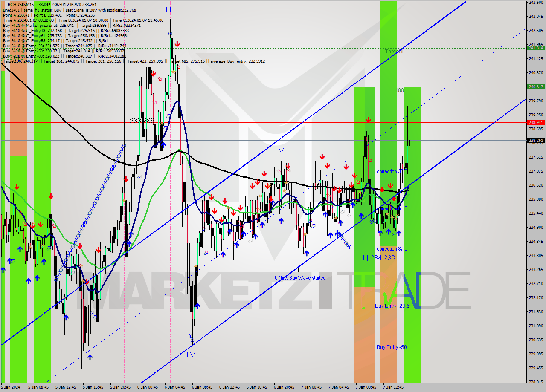Click the 'Target1' label near the top

394,51
